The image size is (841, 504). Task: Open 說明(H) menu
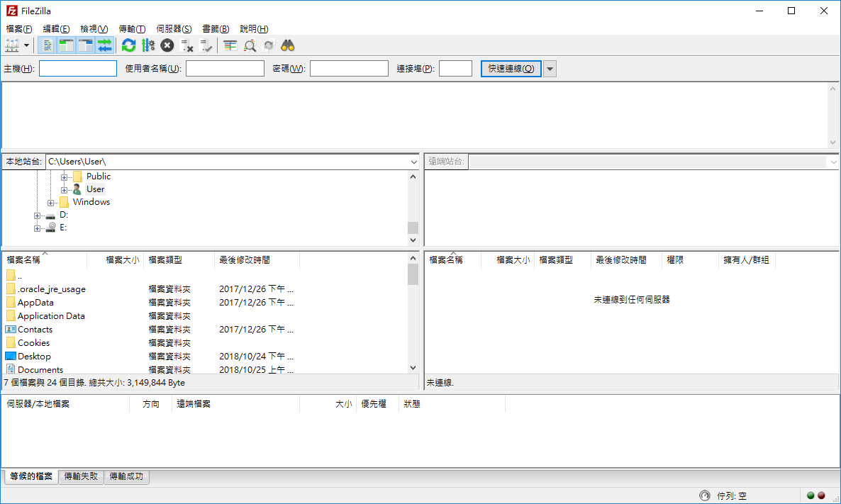(x=254, y=29)
